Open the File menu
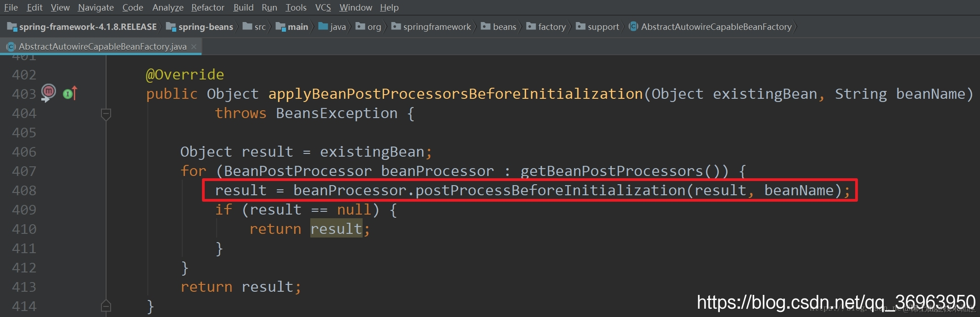The width and height of the screenshot is (980, 317). click(11, 7)
